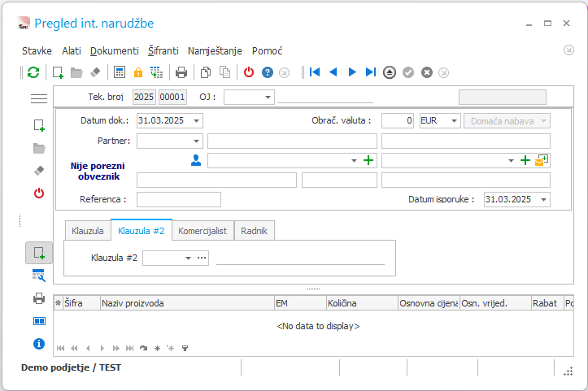
Task: Open the Alati menu
Action: pyautogui.click(x=72, y=51)
